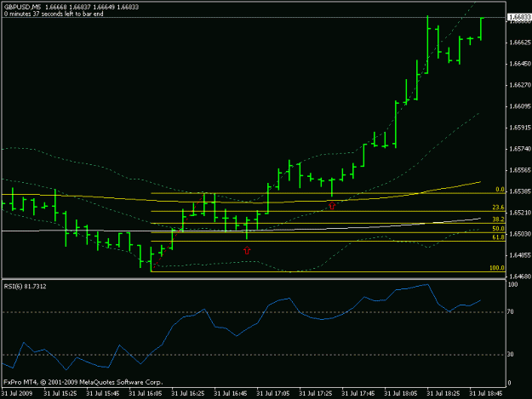Select the '0 minutes 37 seconds left' countdown label
This screenshot has height=399, width=532.
click(x=54, y=14)
